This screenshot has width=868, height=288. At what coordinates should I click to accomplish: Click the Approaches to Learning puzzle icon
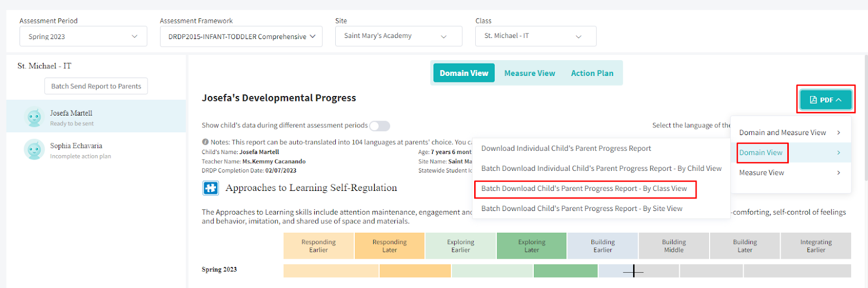pos(210,188)
